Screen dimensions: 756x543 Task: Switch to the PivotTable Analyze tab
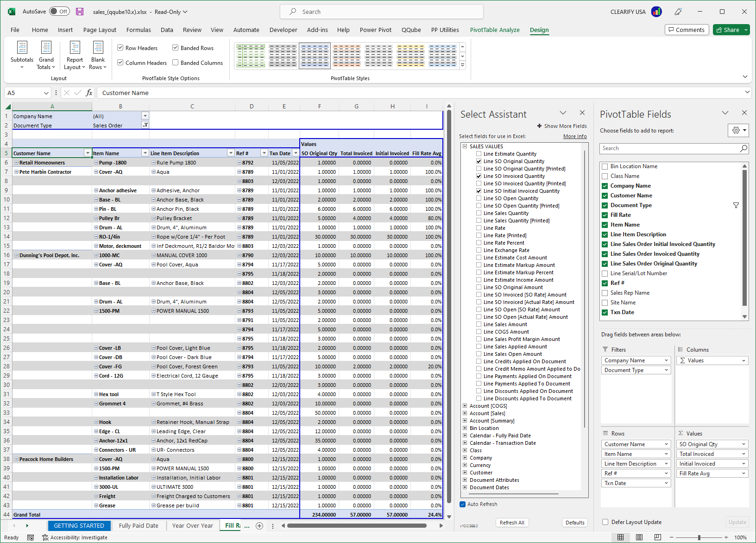(495, 30)
